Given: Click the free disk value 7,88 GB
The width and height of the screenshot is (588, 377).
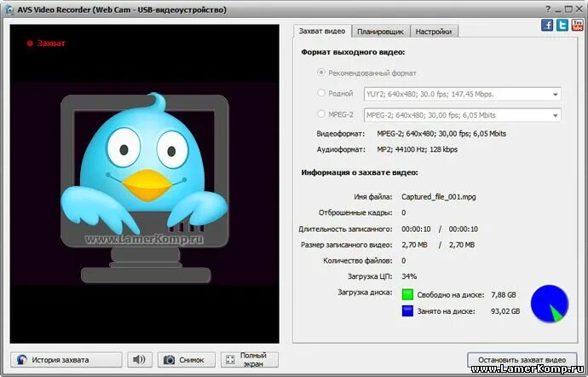Looking at the screenshot, I should pos(504,295).
